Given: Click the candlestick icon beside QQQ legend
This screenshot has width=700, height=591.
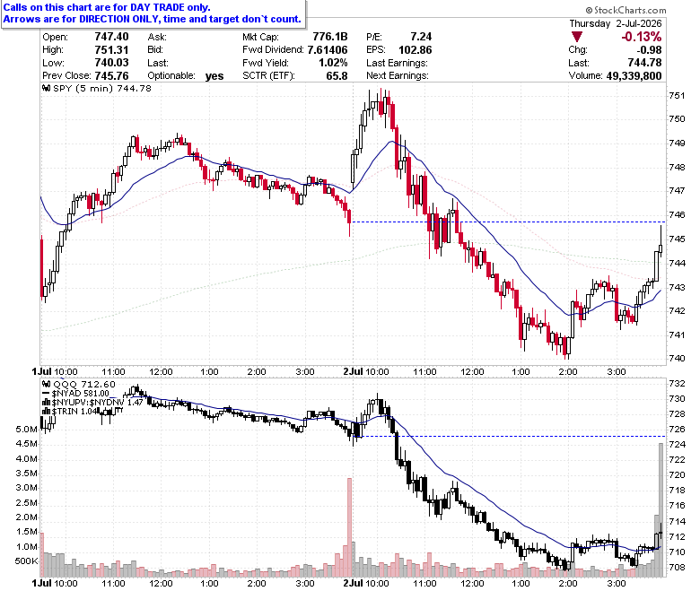Looking at the screenshot, I should 47,384.
